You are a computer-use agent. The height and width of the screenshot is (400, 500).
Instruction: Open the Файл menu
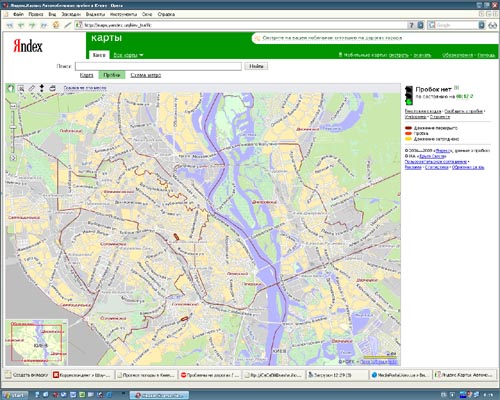point(18,14)
